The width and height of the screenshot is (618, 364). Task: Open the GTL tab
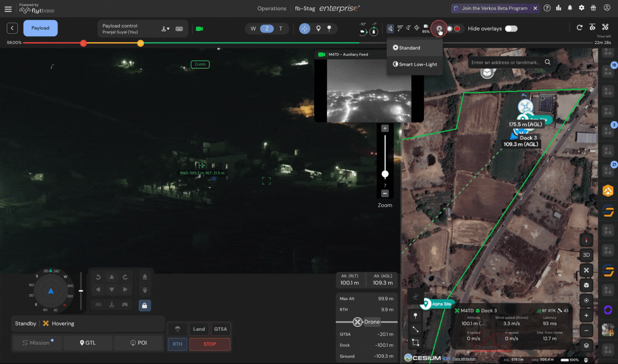tap(87, 343)
